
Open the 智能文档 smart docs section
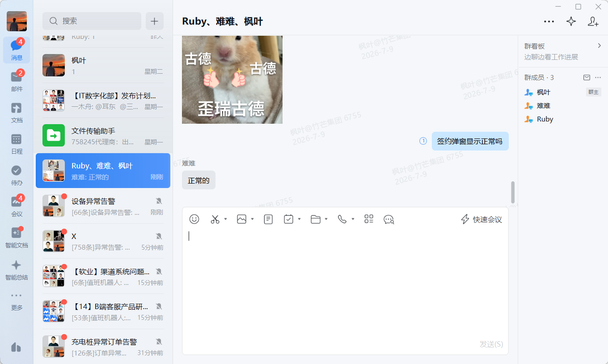[x=17, y=238]
